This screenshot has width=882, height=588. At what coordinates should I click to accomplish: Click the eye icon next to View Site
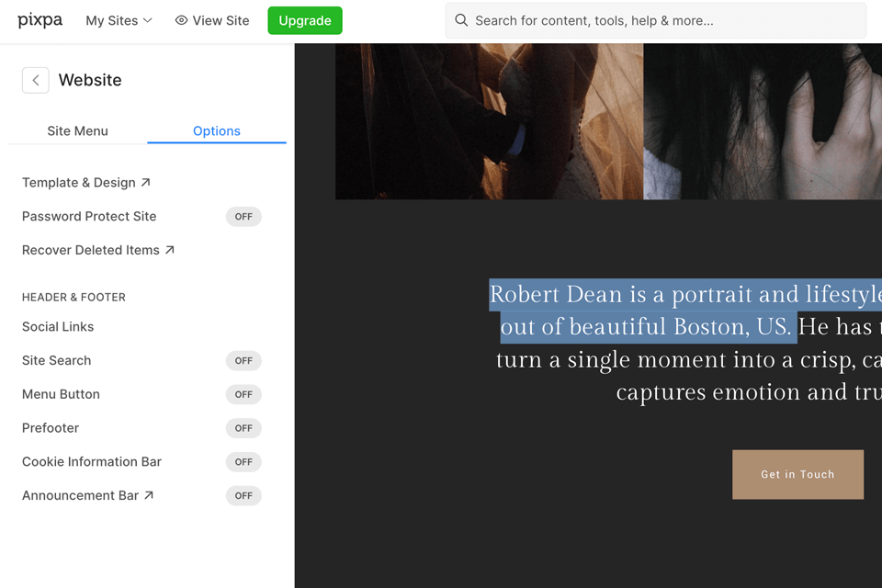click(x=181, y=20)
